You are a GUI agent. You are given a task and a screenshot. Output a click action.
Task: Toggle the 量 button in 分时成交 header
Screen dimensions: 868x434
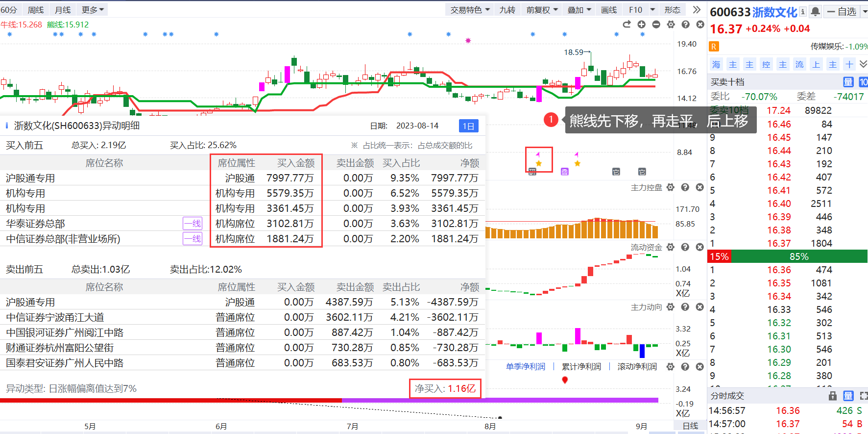(848, 396)
